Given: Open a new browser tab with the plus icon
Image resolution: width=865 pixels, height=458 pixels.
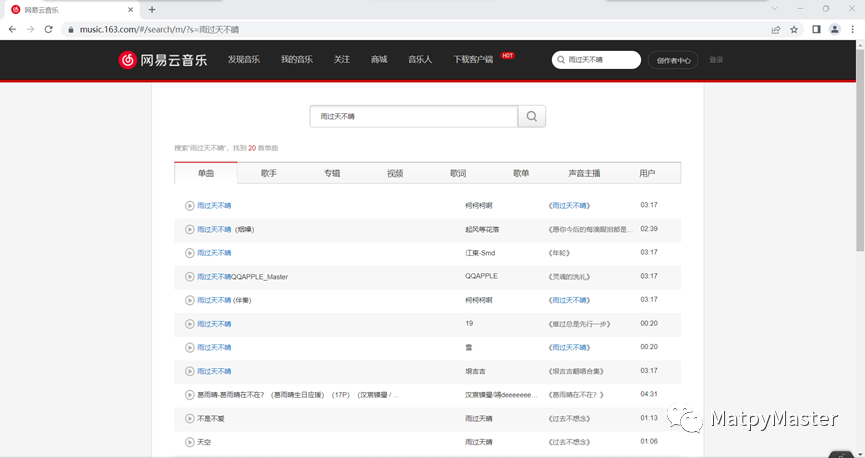Looking at the screenshot, I should coord(152,9).
